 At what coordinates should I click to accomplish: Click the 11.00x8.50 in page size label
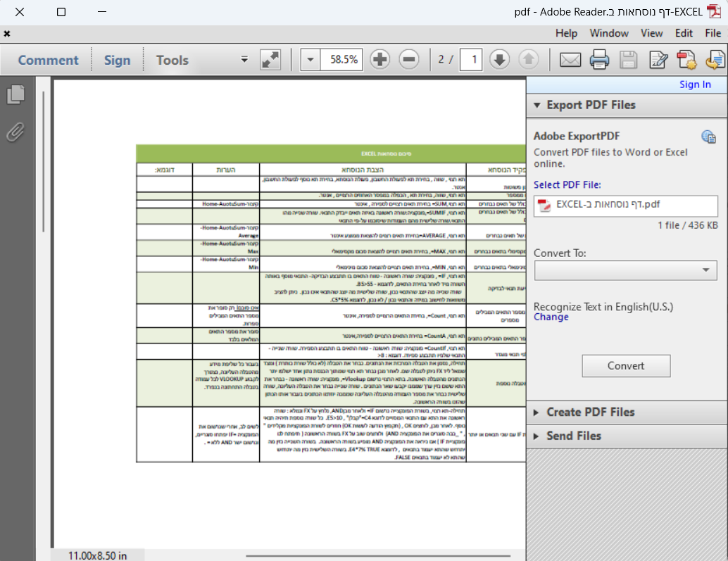pyautogui.click(x=97, y=555)
